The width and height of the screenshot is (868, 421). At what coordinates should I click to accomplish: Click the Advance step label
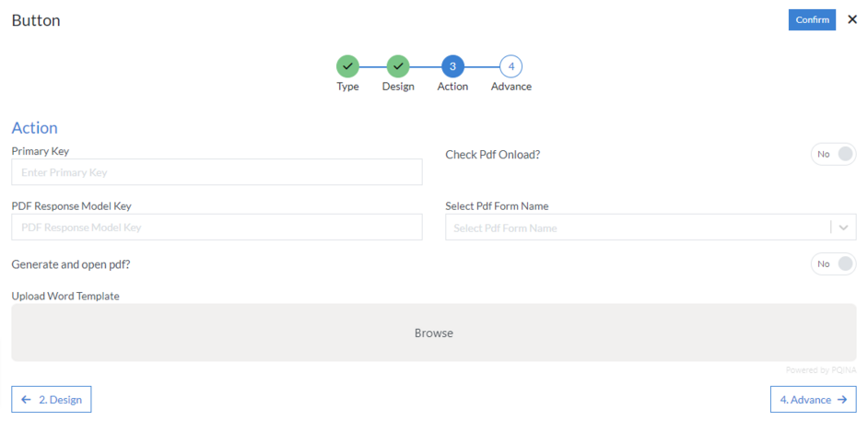coord(510,87)
